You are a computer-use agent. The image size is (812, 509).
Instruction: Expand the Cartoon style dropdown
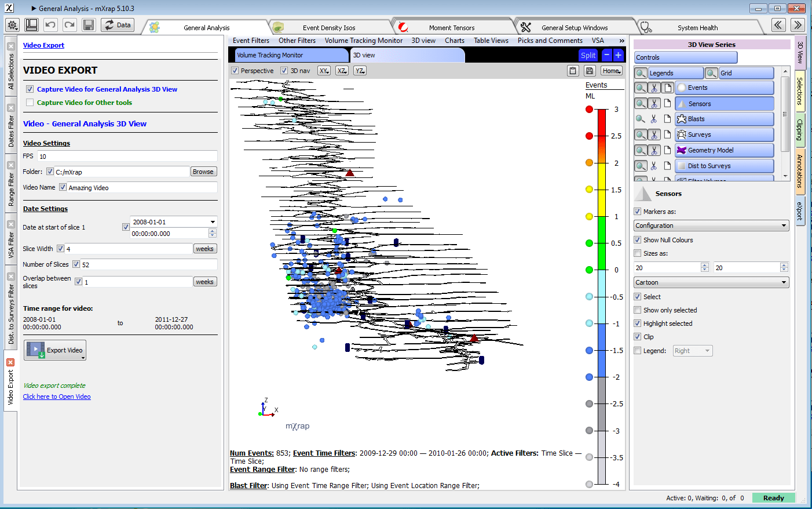coord(711,282)
